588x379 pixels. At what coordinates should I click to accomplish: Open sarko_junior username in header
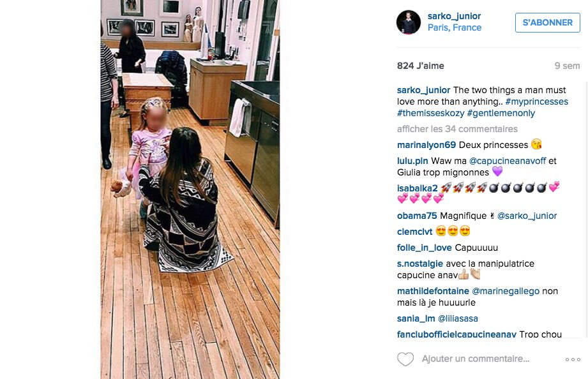click(x=454, y=16)
